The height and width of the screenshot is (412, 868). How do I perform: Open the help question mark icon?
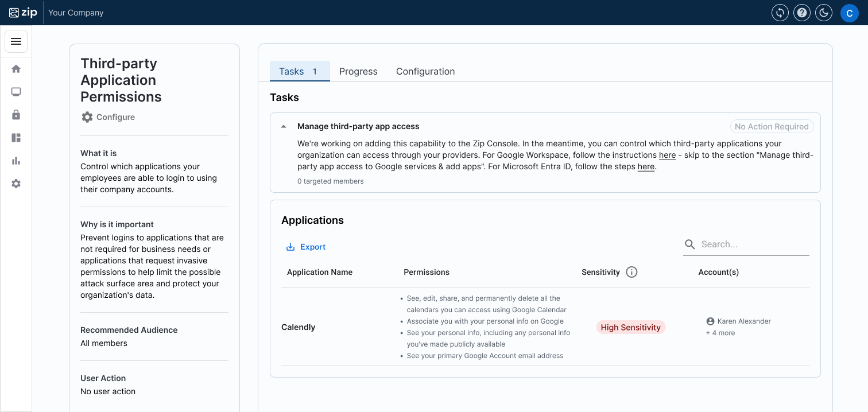[802, 13]
